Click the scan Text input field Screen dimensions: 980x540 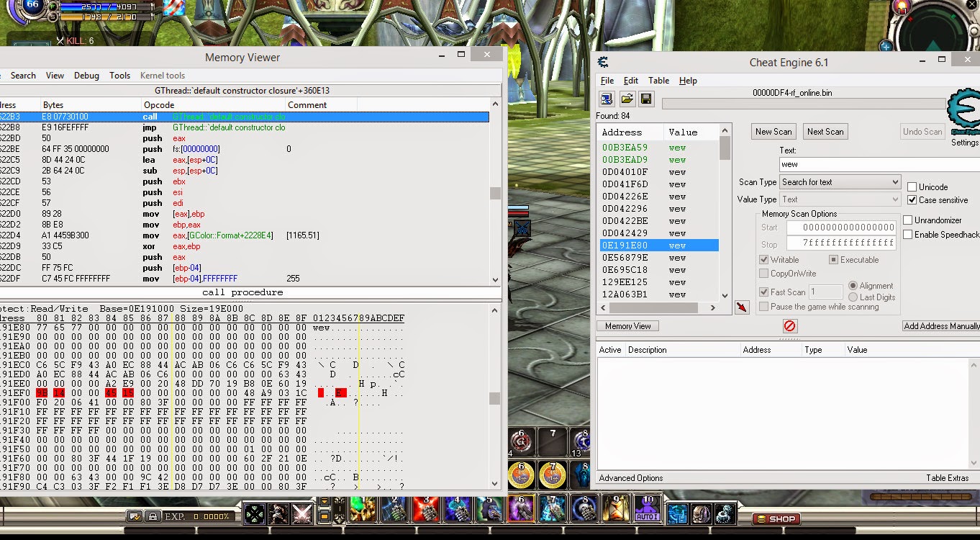pos(879,164)
